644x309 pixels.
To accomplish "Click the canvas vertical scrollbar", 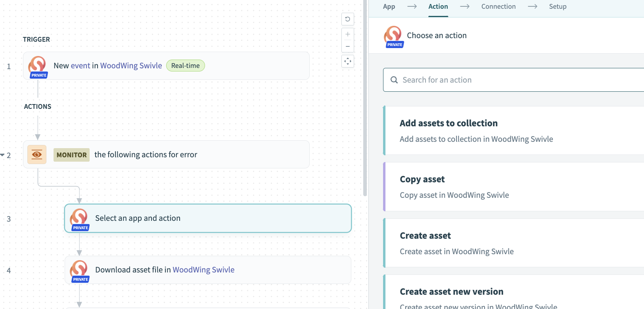I will [365, 98].
